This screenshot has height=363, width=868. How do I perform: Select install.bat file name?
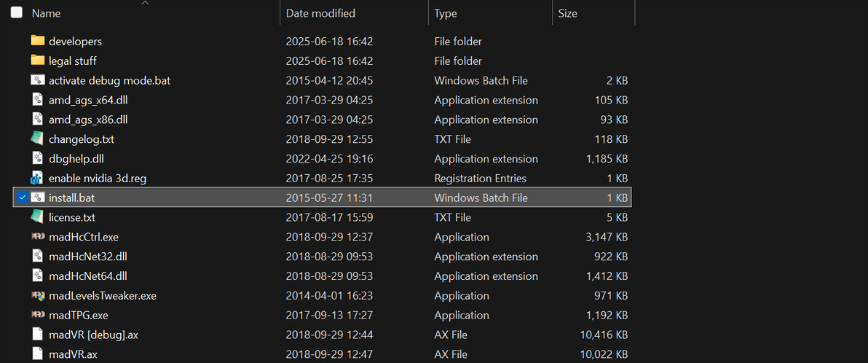tap(71, 198)
